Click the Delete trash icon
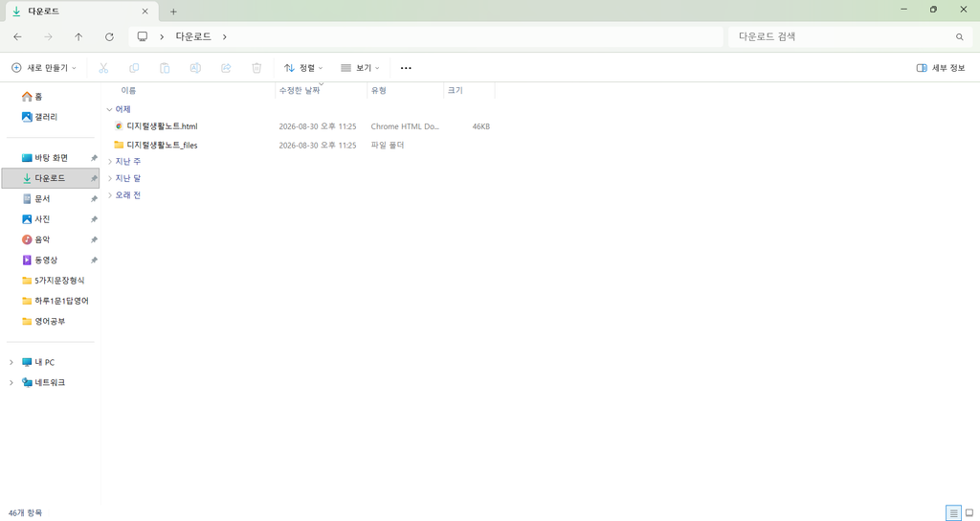This screenshot has width=980, height=521. click(x=256, y=68)
